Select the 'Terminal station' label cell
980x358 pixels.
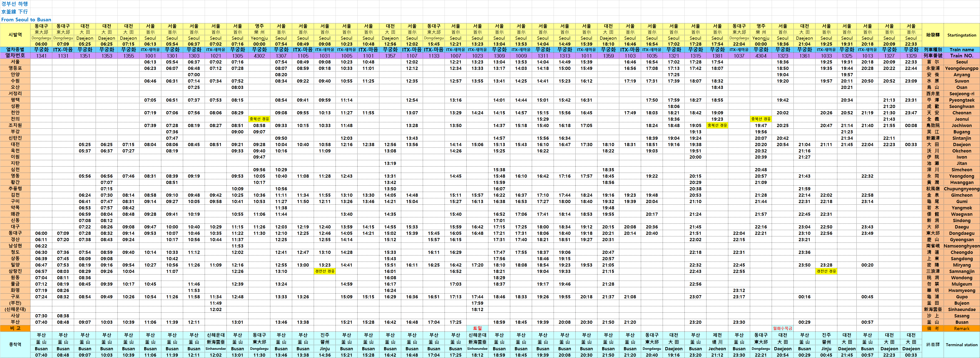tap(961, 345)
